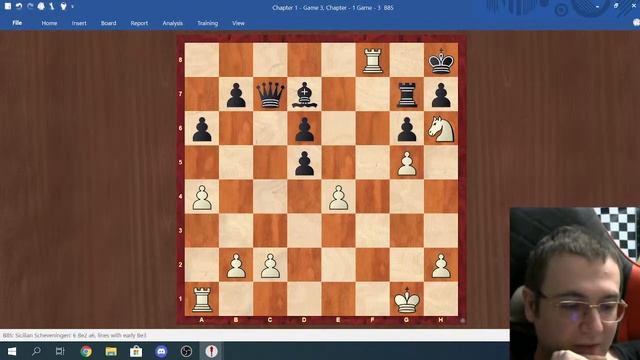Open File Explorer from taskbar
The width and height of the screenshot is (640, 360).
pyautogui.click(x=111, y=351)
